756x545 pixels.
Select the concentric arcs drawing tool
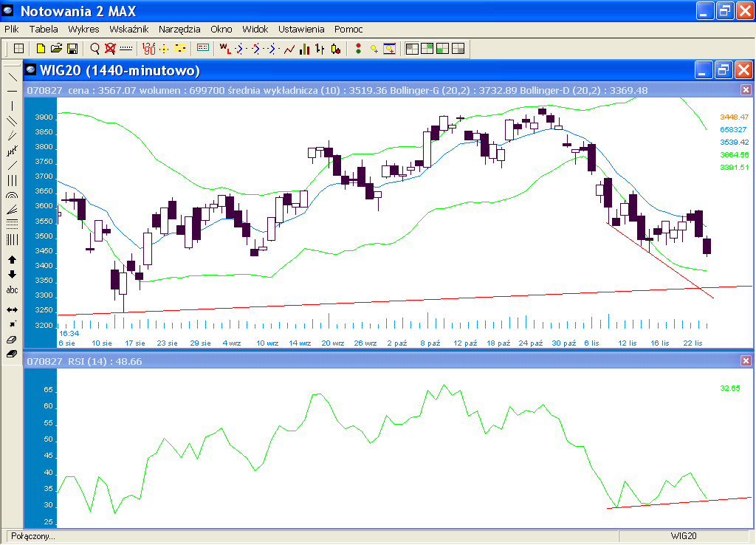pyautogui.click(x=12, y=196)
